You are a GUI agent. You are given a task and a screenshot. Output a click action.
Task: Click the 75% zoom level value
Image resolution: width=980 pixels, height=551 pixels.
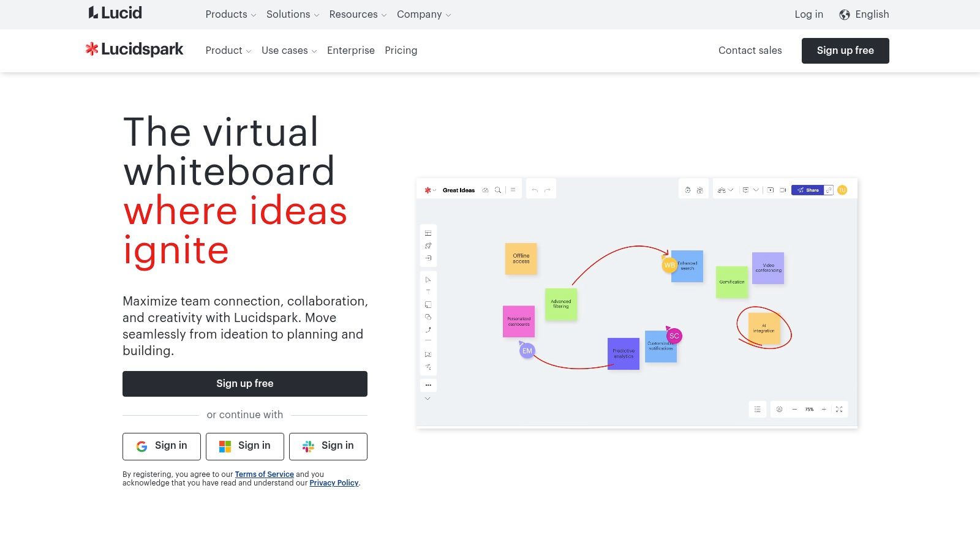point(809,409)
